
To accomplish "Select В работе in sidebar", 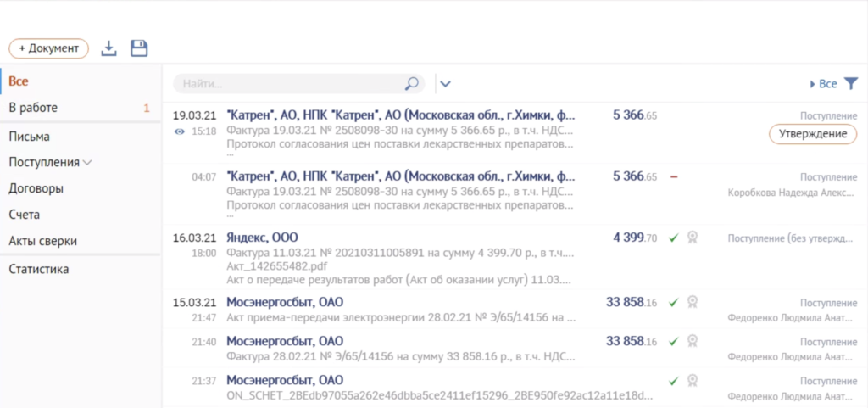I will [33, 108].
